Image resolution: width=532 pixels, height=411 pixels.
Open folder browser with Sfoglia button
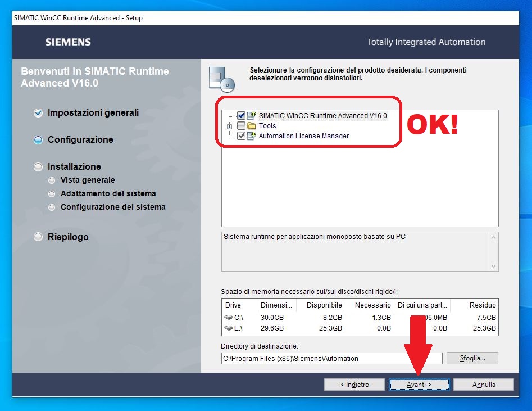tap(472, 358)
